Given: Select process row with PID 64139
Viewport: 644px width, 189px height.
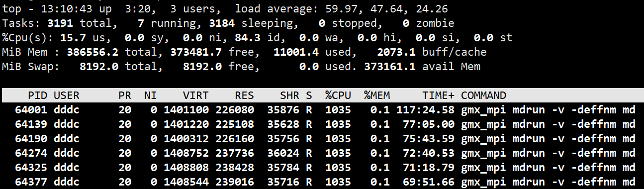Looking at the screenshot, I should 322,124.
